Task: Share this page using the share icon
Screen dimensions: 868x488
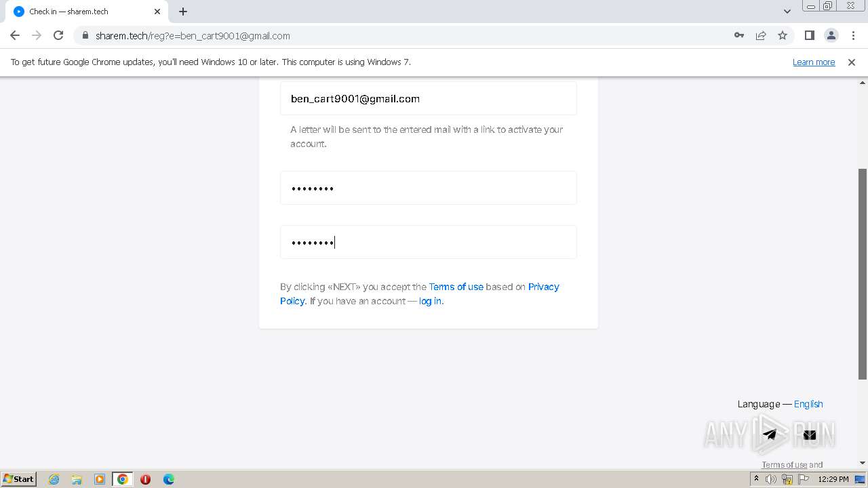Action: (761, 35)
